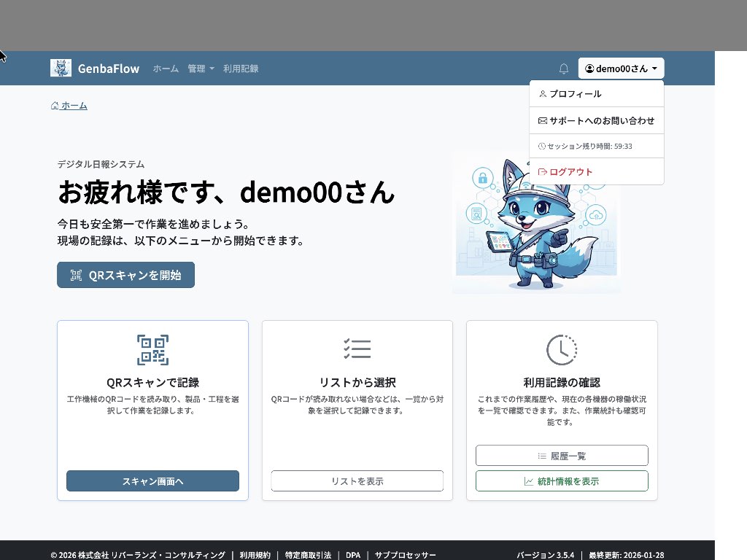Click the スキャン画面へ button
Viewport: 747px width, 560px height.
coord(152,481)
